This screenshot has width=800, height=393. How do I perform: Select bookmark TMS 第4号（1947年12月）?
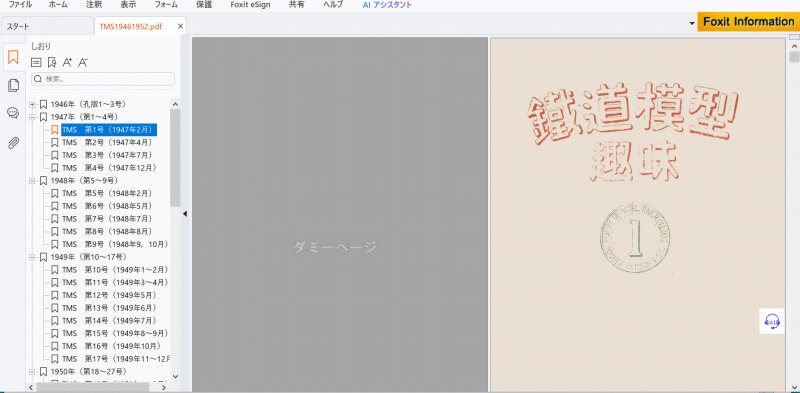coord(109,168)
